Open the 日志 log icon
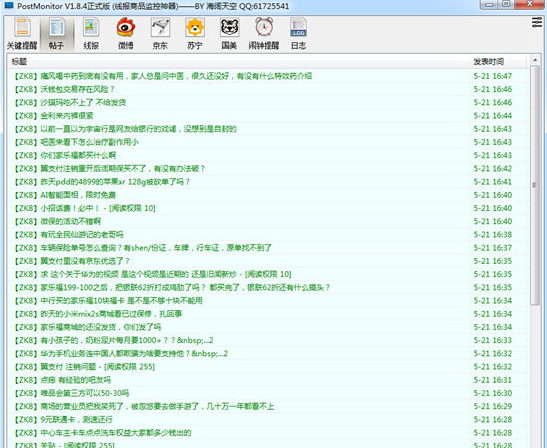The image size is (547, 448). (298, 34)
